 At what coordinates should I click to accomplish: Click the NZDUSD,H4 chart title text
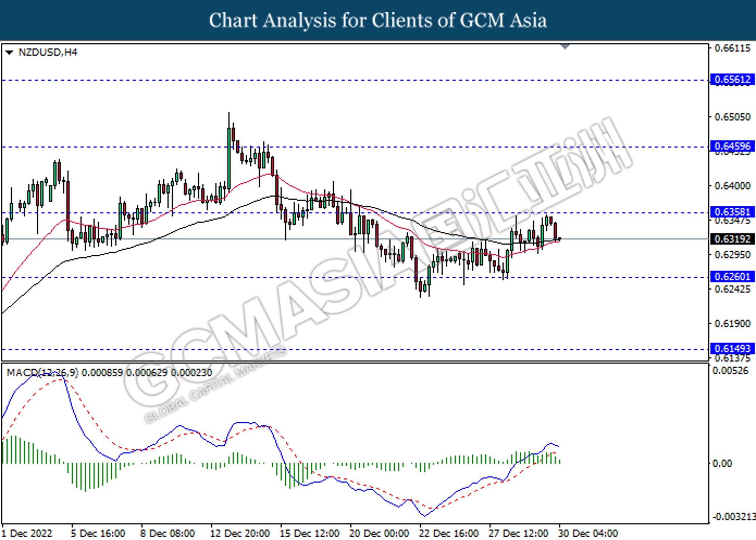pos(48,52)
